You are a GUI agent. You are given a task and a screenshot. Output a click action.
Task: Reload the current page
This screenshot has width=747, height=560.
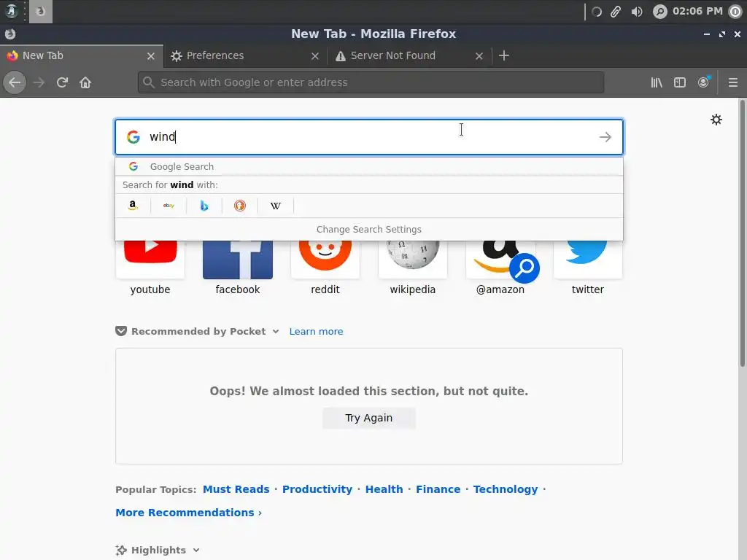tap(62, 82)
